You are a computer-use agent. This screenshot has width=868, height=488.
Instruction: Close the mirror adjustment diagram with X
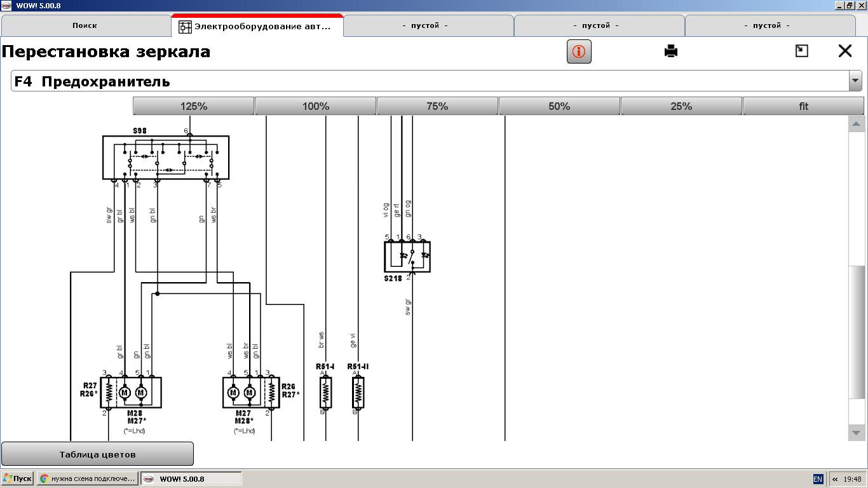click(x=845, y=51)
